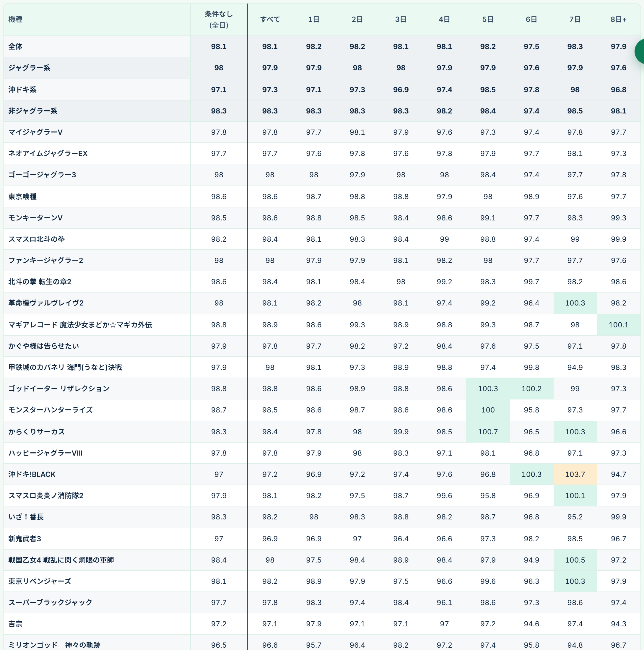This screenshot has width=644, height=650.
Task: Select the 条件なし (全日) column header
Action: pos(219,19)
